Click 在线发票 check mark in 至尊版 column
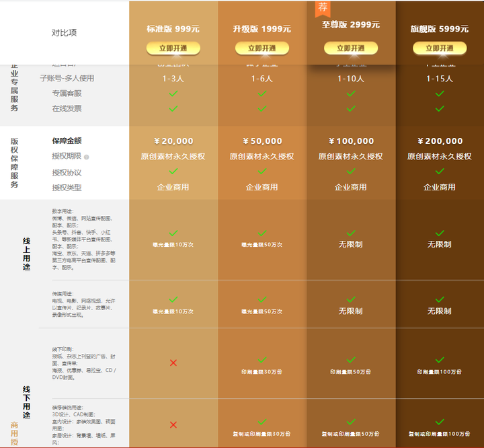 [351, 108]
